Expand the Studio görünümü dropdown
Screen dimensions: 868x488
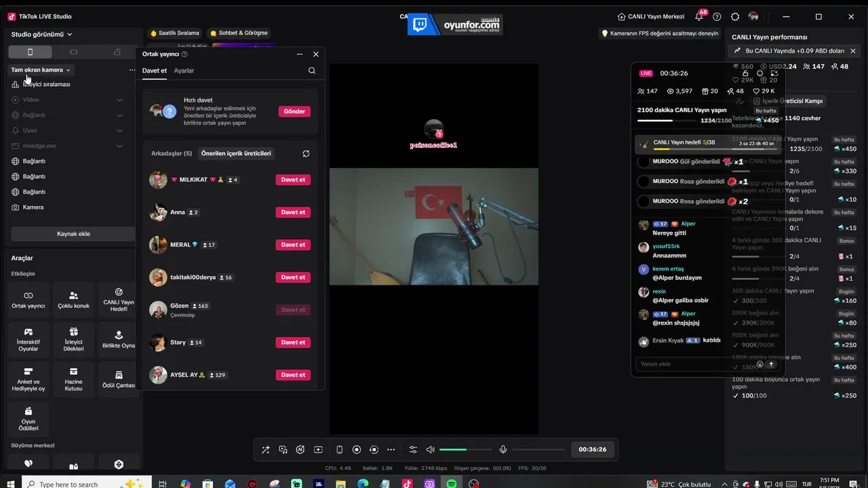click(42, 35)
